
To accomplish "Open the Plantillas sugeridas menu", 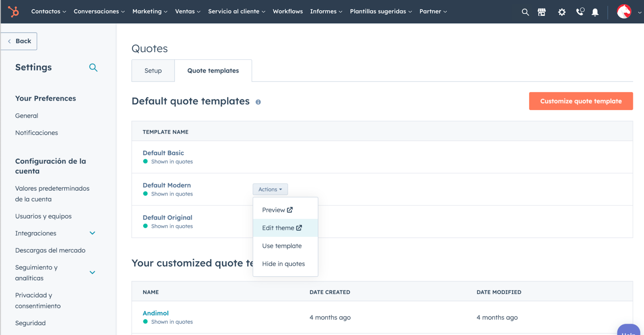I will pos(381,12).
